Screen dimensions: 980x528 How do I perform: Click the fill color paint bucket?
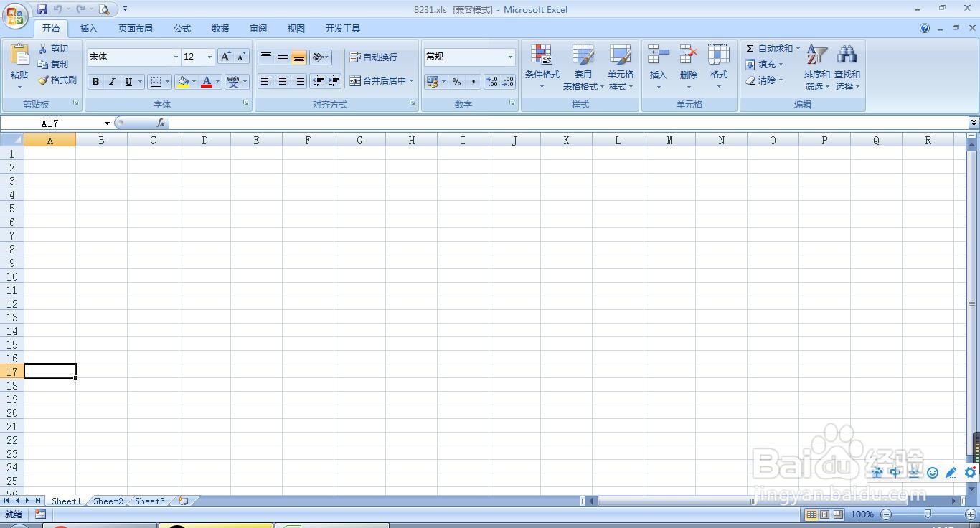click(183, 82)
